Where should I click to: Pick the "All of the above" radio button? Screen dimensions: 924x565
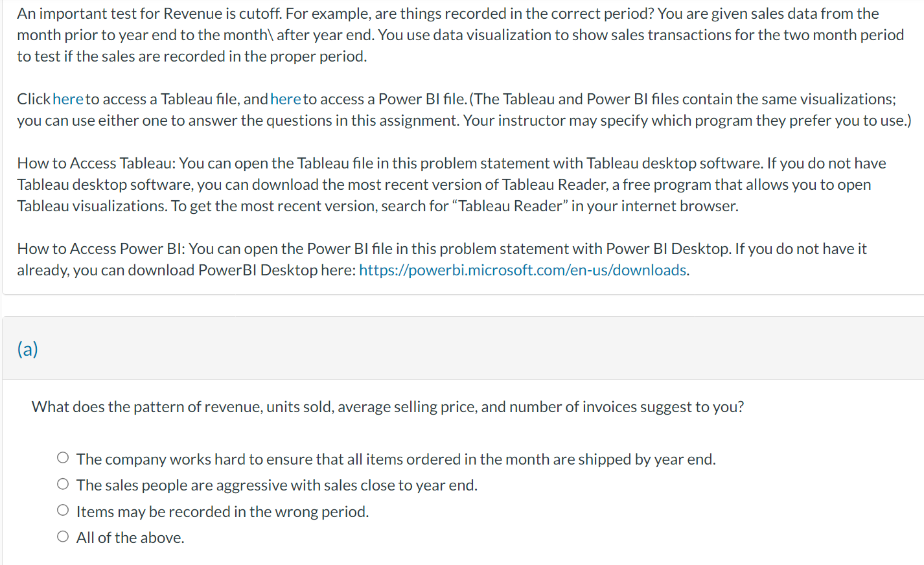tap(63, 536)
